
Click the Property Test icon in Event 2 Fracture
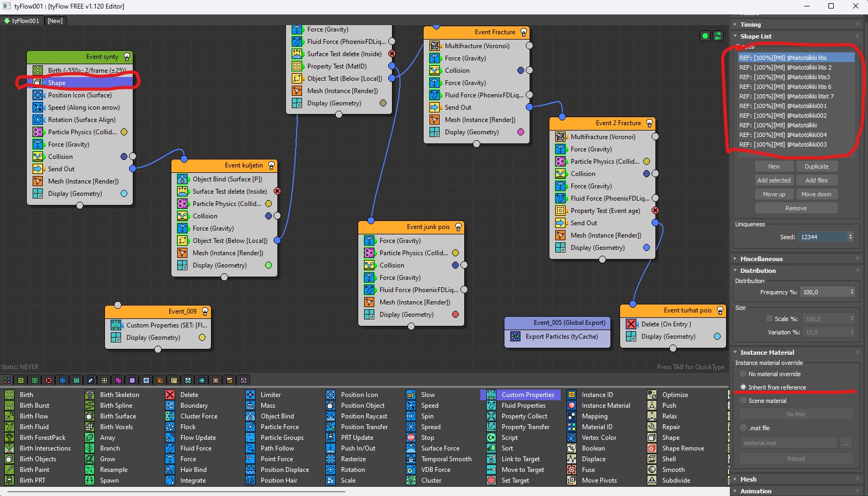coord(561,210)
